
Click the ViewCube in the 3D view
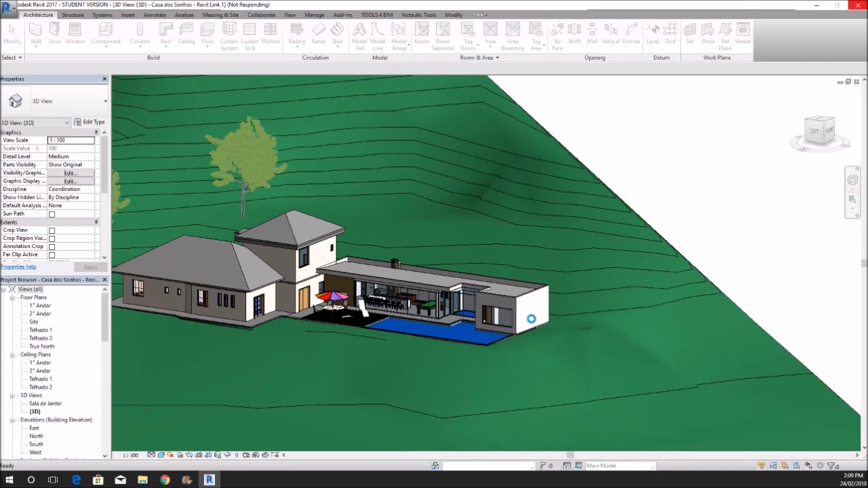[820, 131]
